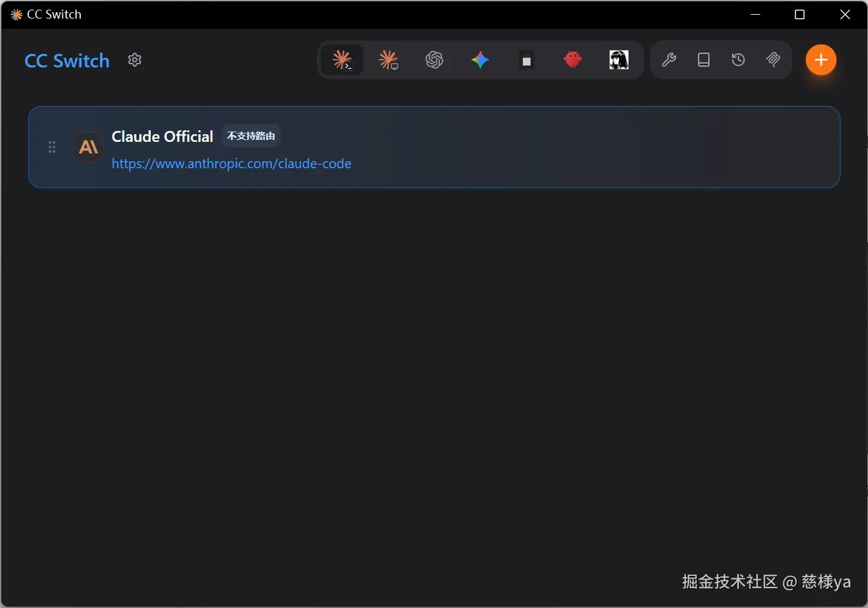Screen dimensions: 868x608
Task: Click the CC Switch blue heading
Action: 67,60
